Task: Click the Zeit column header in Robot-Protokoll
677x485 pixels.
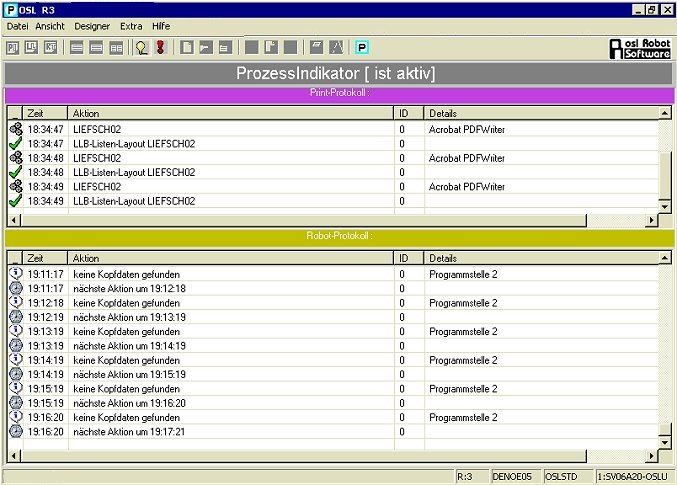Action: pyautogui.click(x=45, y=258)
